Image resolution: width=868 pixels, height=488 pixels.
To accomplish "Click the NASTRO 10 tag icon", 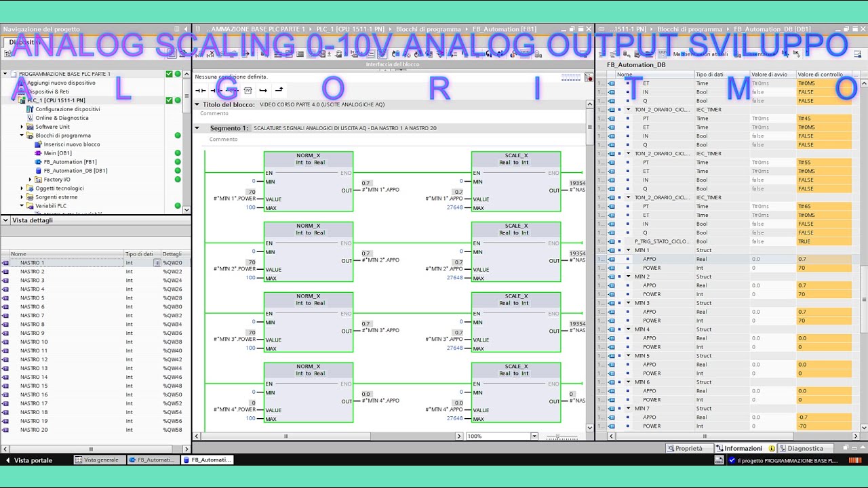I will [x=5, y=342].
